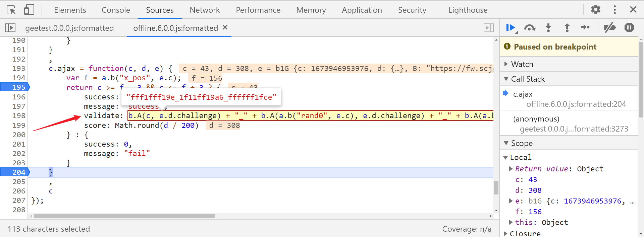Open the Security tab

412,10
